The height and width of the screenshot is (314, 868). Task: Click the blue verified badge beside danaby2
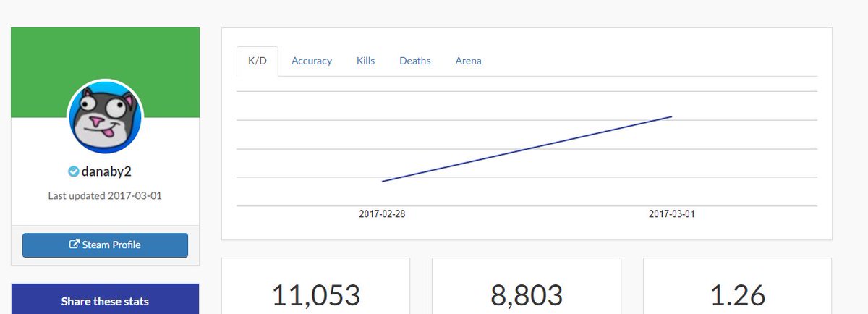[72, 171]
